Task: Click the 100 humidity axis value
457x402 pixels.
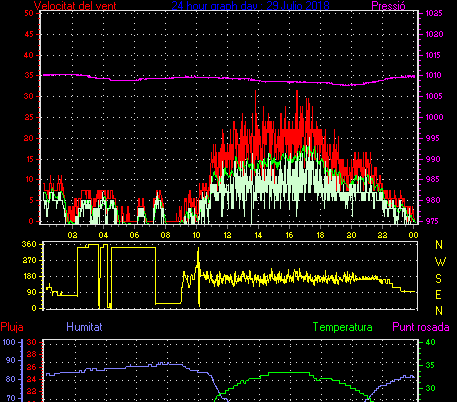Action: 9,342
